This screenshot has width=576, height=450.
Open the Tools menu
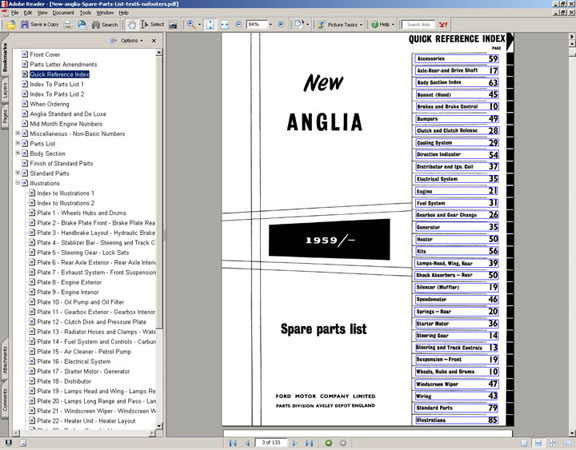click(86, 12)
